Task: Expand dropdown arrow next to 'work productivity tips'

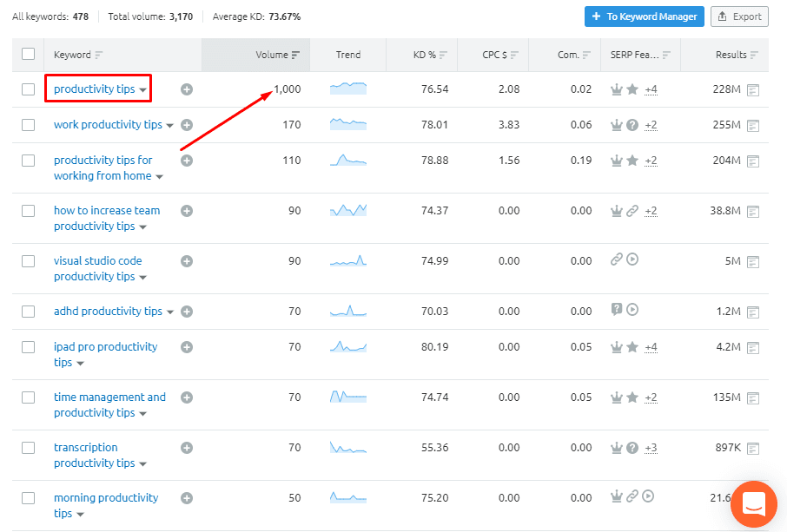Action: tap(169, 126)
